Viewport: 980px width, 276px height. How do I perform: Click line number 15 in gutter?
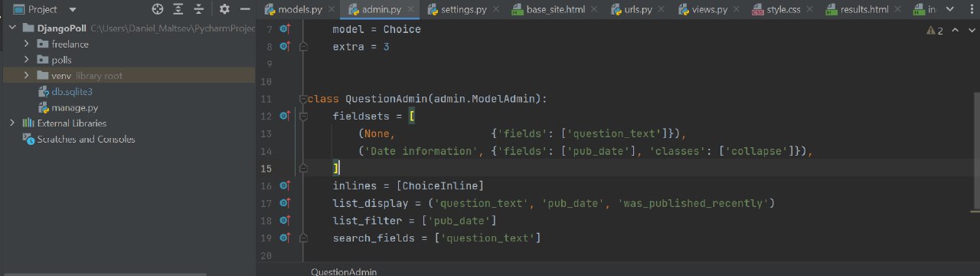pyautogui.click(x=266, y=169)
